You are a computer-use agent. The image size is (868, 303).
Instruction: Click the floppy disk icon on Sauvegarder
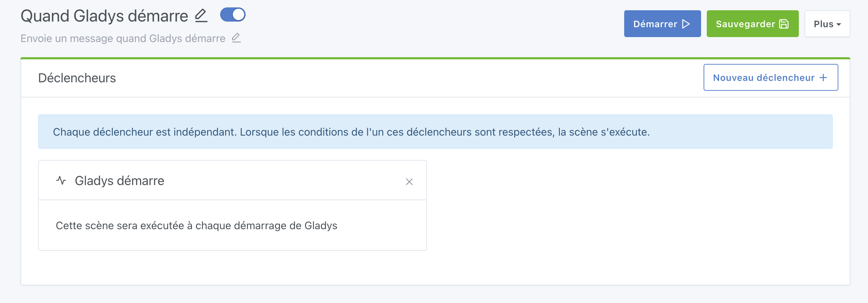click(x=784, y=24)
